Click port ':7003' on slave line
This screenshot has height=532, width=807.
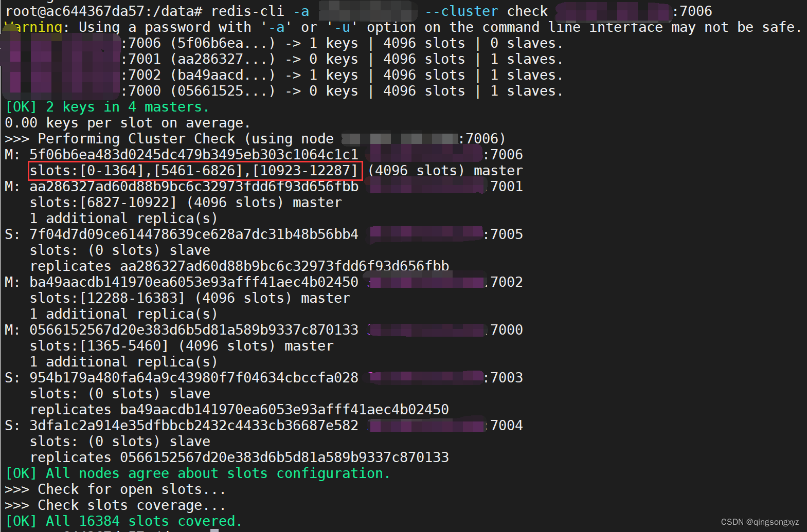click(503, 378)
